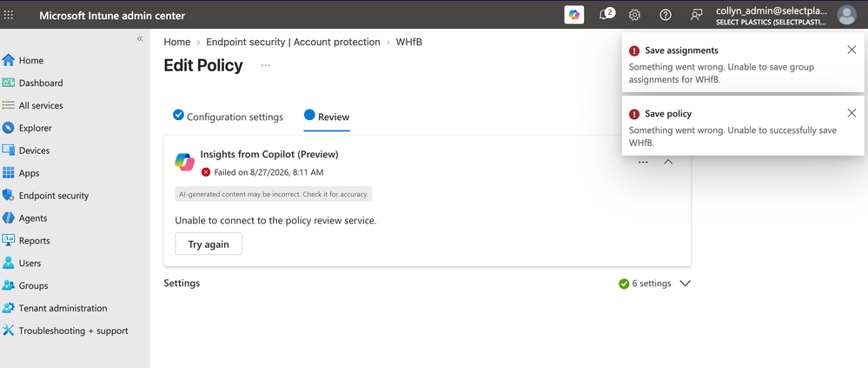
Task: Open the portal settings gear
Action: [x=635, y=15]
